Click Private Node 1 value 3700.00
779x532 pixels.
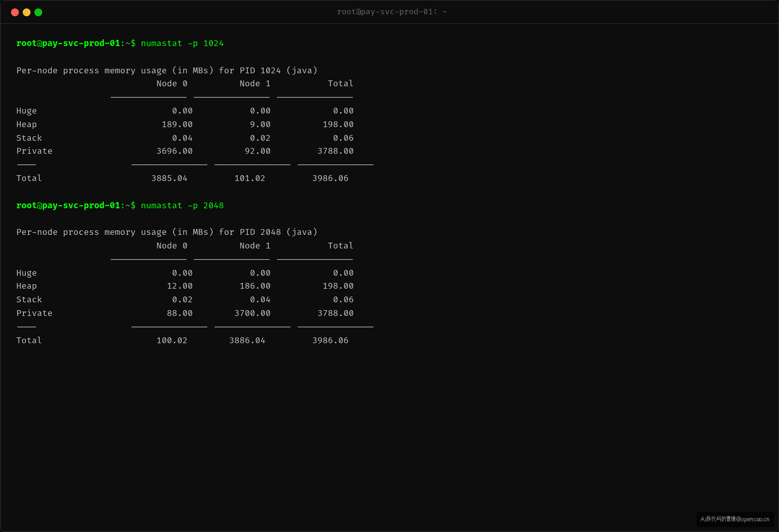pyautogui.click(x=252, y=313)
